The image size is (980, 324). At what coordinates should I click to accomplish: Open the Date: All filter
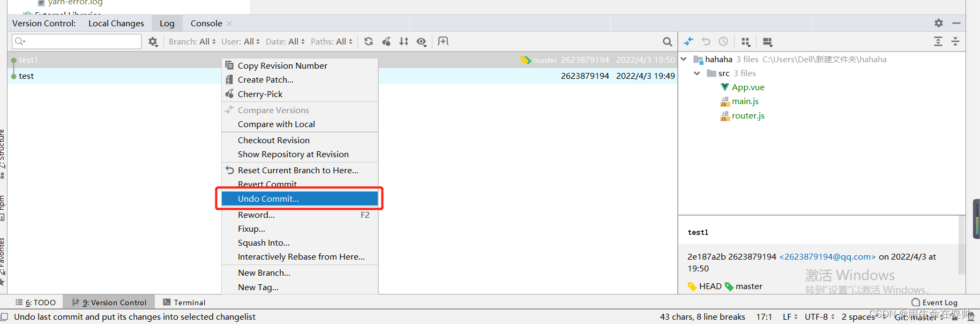[x=285, y=41]
